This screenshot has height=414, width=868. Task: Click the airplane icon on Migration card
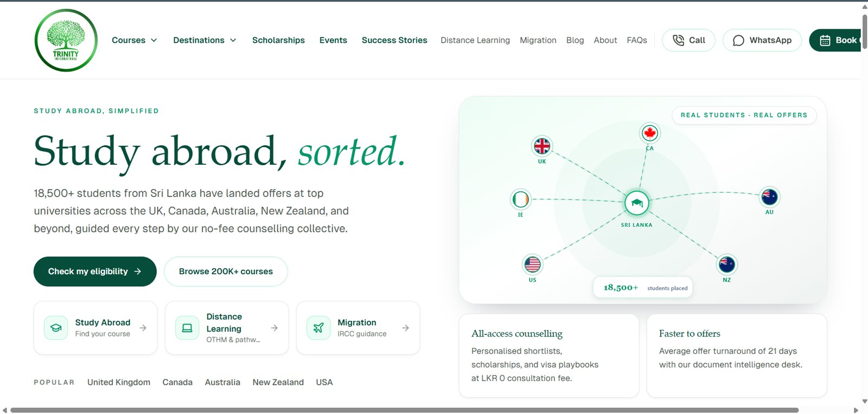(318, 328)
